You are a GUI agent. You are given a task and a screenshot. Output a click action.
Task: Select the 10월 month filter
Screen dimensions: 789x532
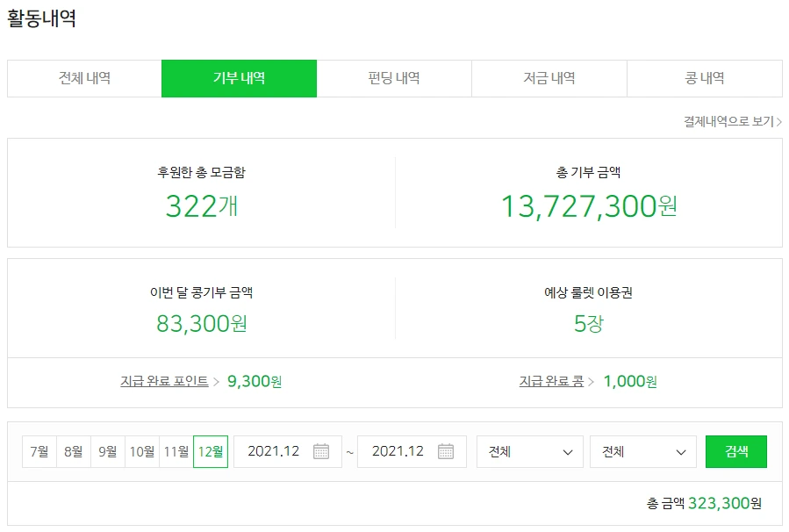tap(142, 451)
